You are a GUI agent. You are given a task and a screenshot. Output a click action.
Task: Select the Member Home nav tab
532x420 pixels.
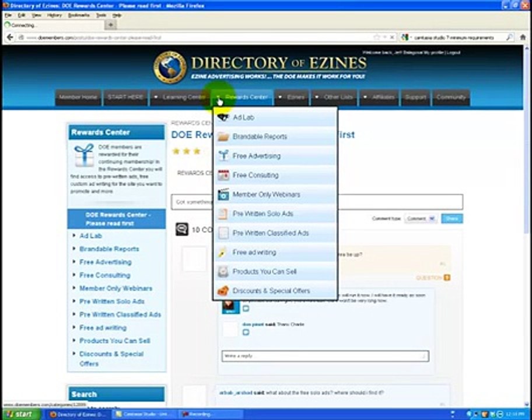tap(78, 97)
